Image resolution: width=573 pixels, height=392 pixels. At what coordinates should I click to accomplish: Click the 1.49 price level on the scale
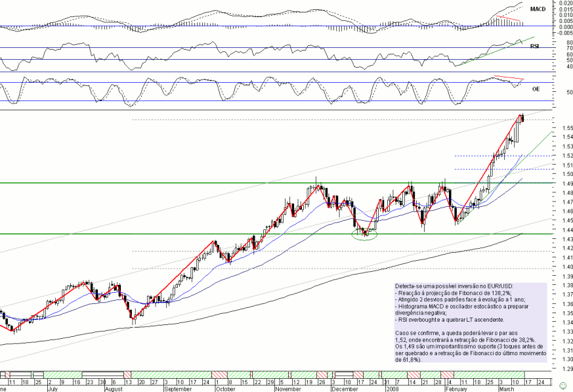coord(568,184)
